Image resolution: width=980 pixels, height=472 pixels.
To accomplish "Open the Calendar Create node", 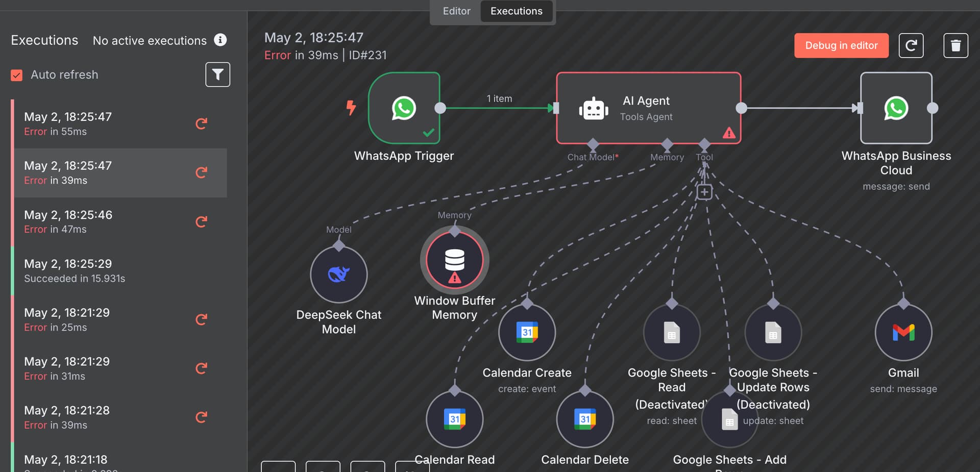I will [x=527, y=332].
